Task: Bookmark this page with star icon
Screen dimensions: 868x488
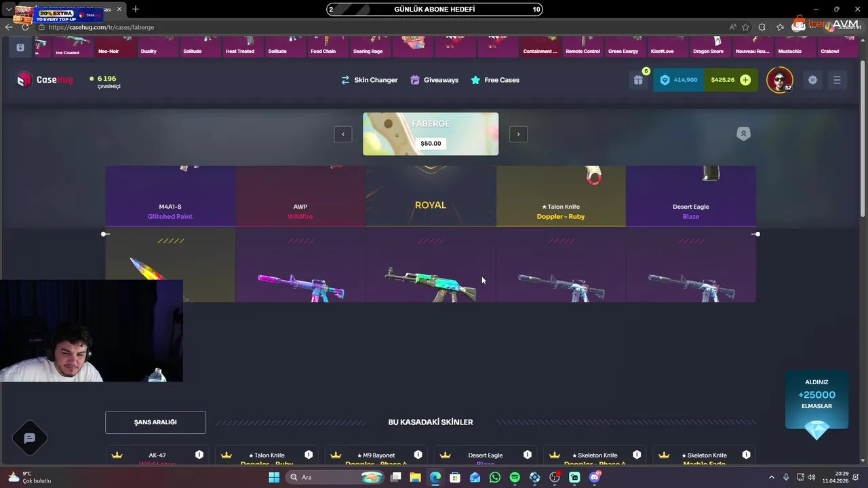Action: (x=745, y=27)
